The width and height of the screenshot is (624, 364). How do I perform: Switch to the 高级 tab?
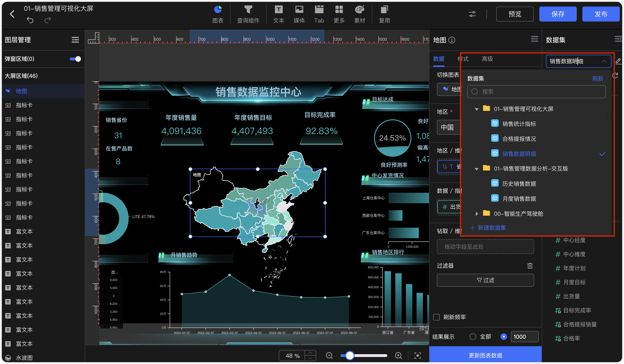click(487, 59)
